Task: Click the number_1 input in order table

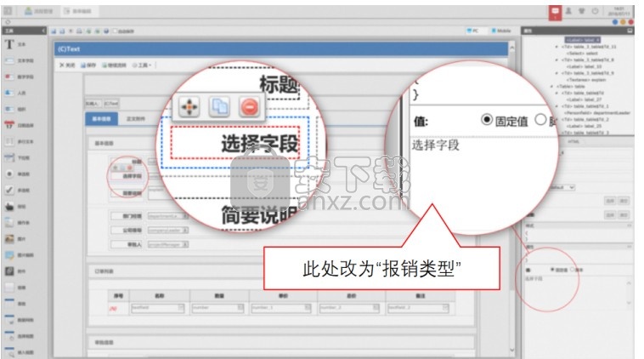Action: pyautogui.click(x=281, y=308)
